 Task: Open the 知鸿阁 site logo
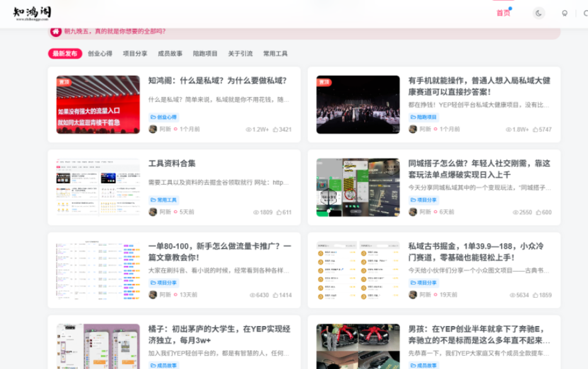[x=32, y=13]
